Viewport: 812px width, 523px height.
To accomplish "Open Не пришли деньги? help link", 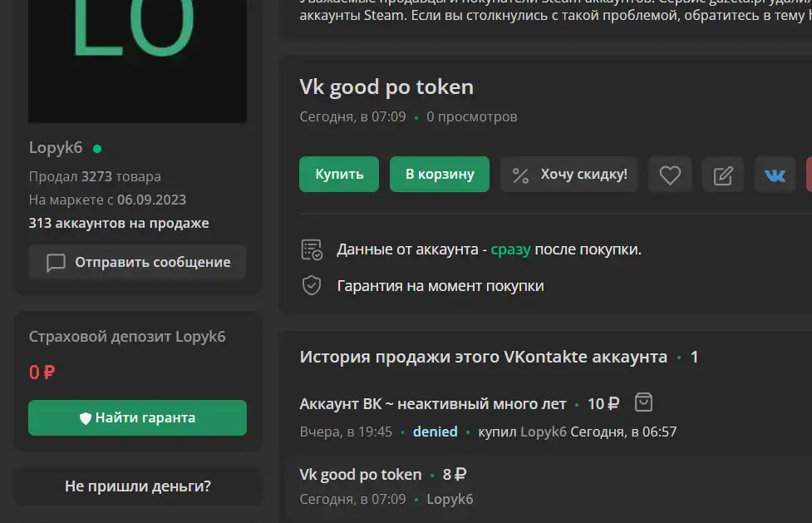I will click(x=138, y=486).
